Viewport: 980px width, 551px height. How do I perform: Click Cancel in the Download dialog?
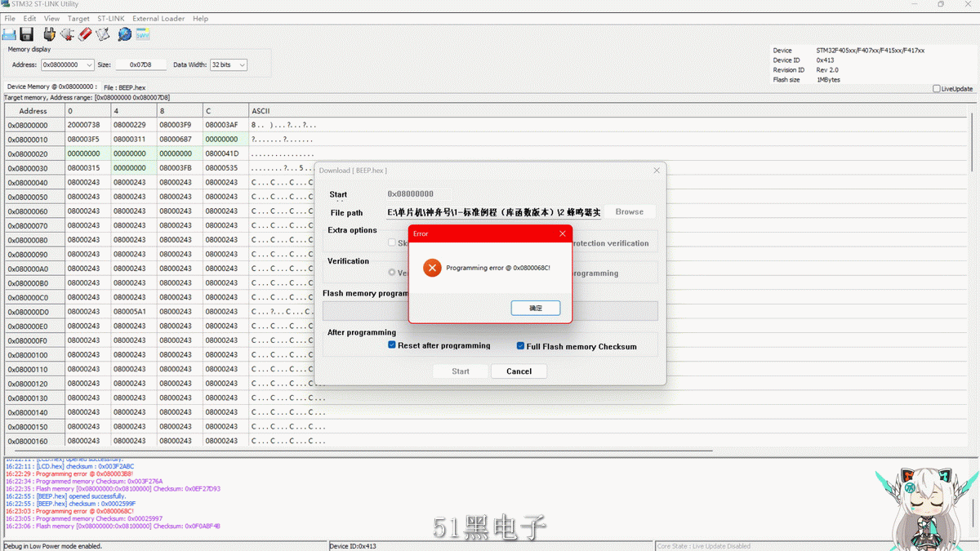tap(519, 371)
